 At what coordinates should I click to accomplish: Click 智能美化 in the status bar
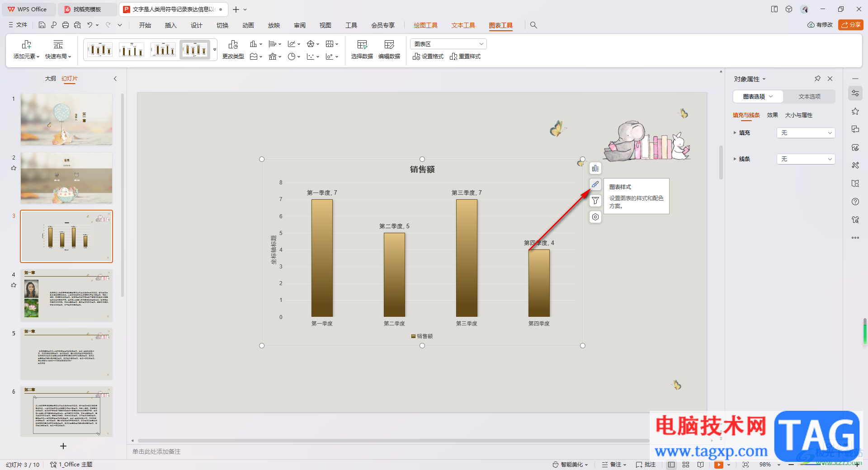coord(570,465)
